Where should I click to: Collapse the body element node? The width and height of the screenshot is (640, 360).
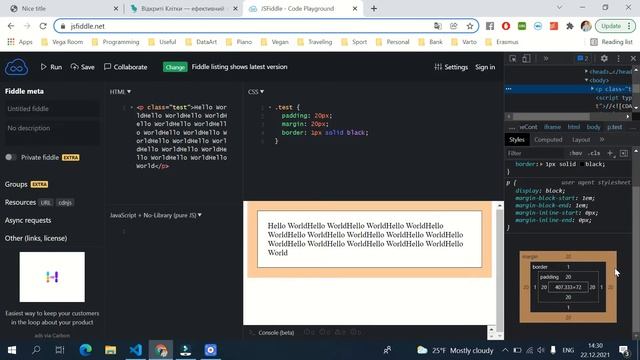[587, 80]
